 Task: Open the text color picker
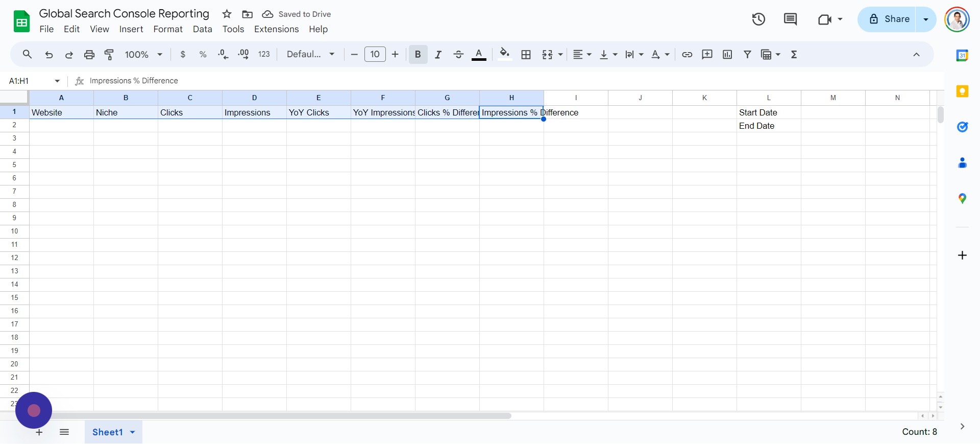pyautogui.click(x=479, y=55)
